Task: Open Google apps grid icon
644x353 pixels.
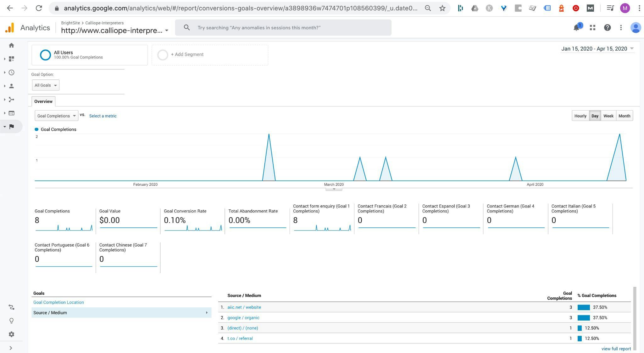Action: pyautogui.click(x=593, y=28)
